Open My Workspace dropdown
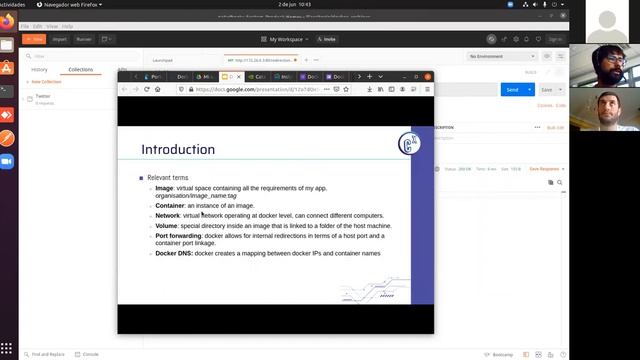Viewport: 640px width, 360px height. [285, 39]
